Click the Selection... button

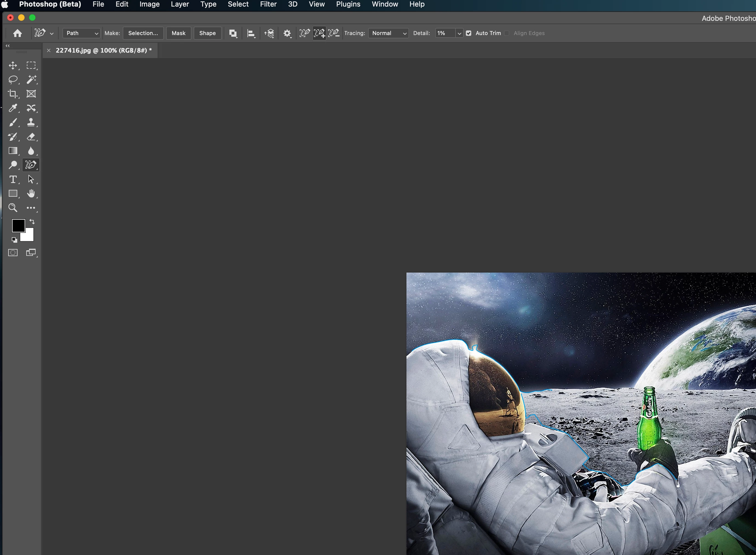coord(143,33)
